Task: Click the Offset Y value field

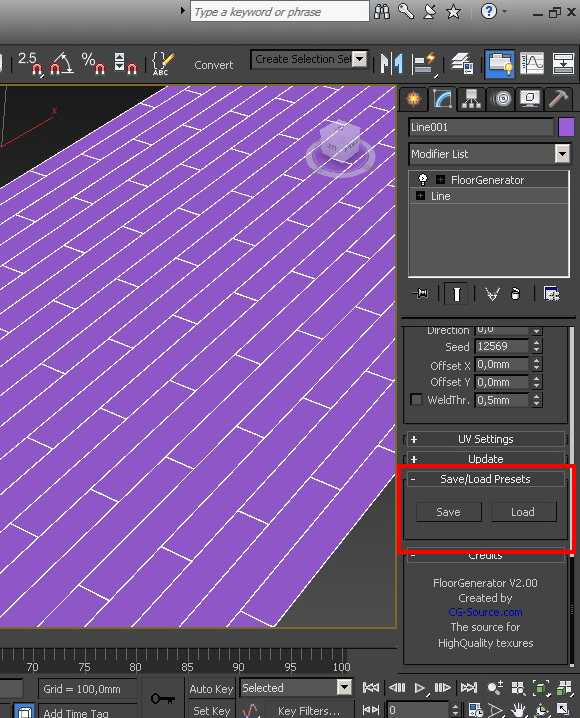Action: click(502, 382)
